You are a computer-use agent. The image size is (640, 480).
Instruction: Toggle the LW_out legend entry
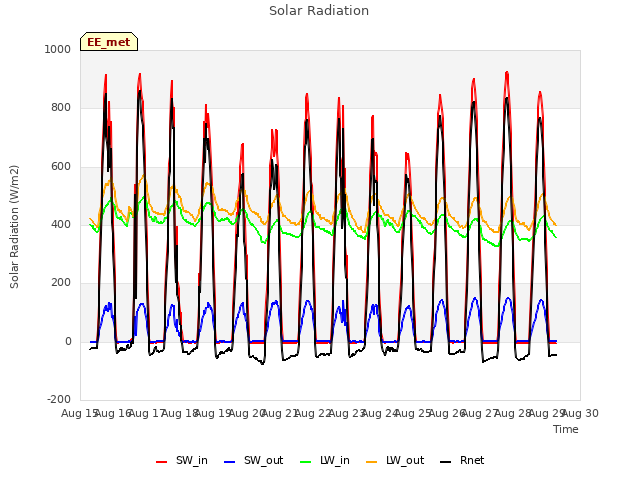click(395, 461)
